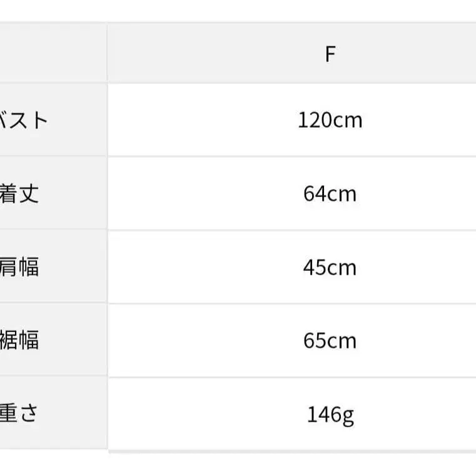
Task: Click the empty top-left header cell
Action: click(x=53, y=52)
